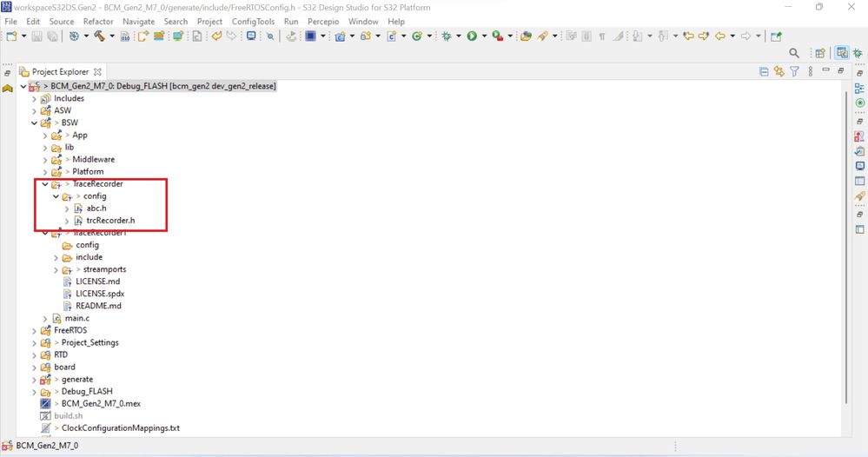Click the magnifier Quick Access icon
The image size is (868, 457).
794,53
